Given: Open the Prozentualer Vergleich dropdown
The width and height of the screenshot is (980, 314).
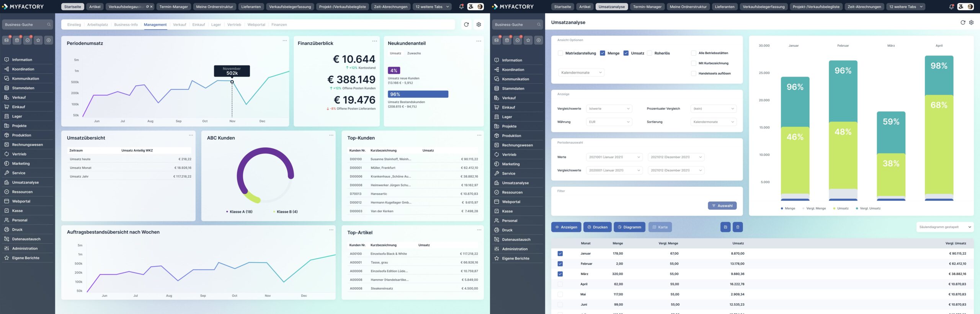Looking at the screenshot, I should 714,109.
